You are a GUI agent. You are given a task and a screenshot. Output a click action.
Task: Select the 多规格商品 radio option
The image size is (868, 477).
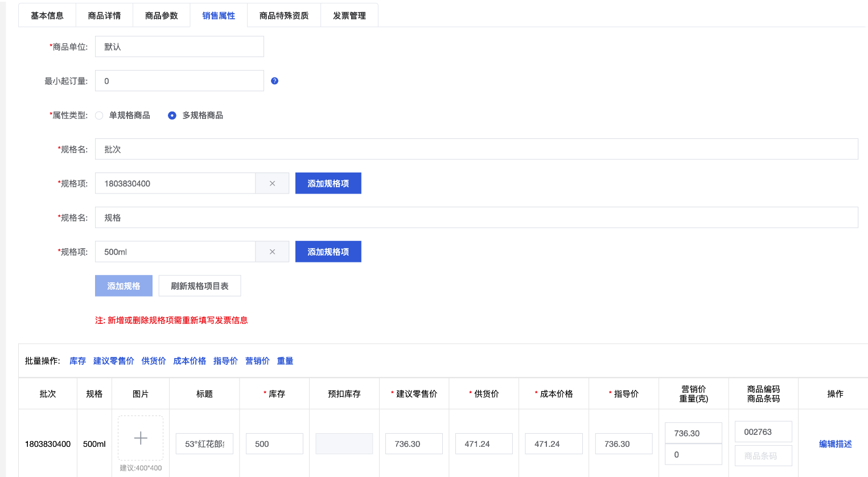tap(172, 116)
